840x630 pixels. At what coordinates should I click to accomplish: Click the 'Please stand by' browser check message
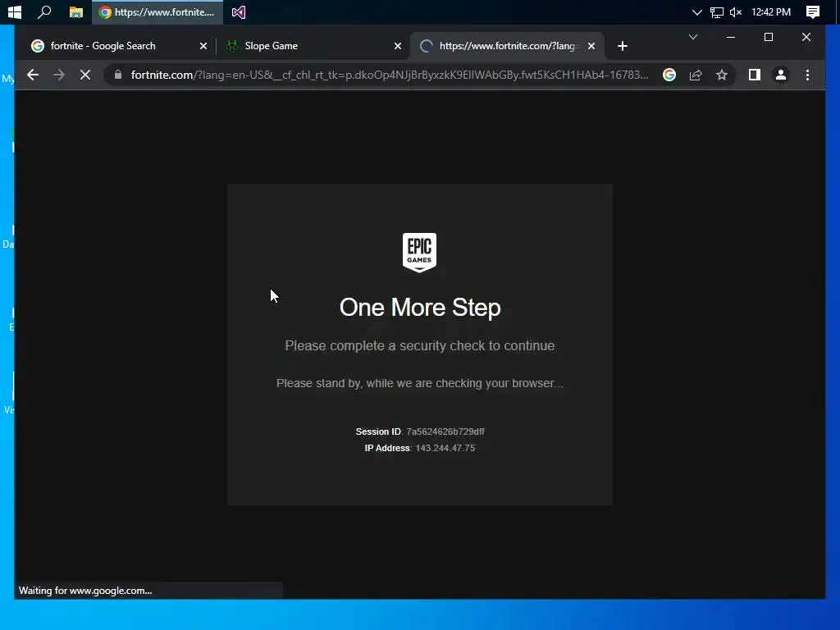pyautogui.click(x=419, y=383)
